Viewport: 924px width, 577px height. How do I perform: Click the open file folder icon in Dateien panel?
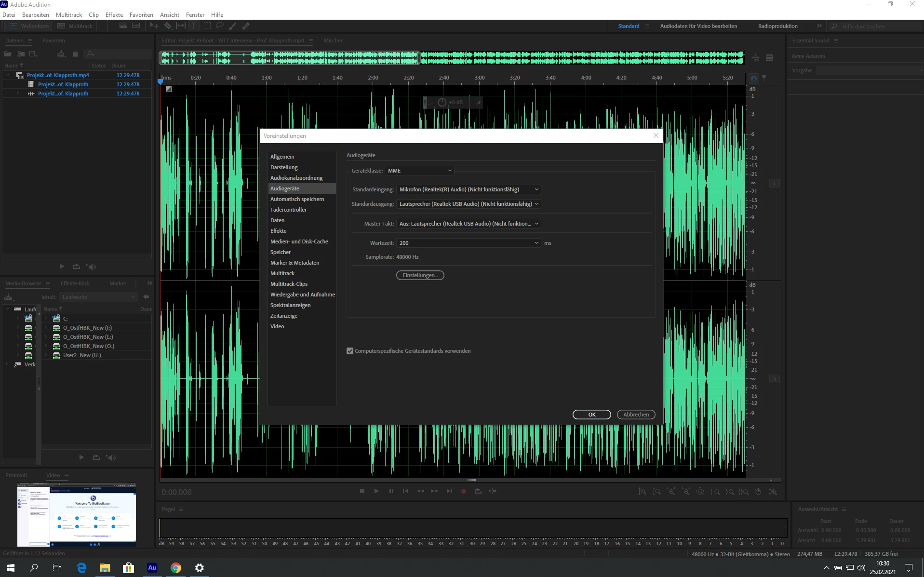(x=8, y=54)
